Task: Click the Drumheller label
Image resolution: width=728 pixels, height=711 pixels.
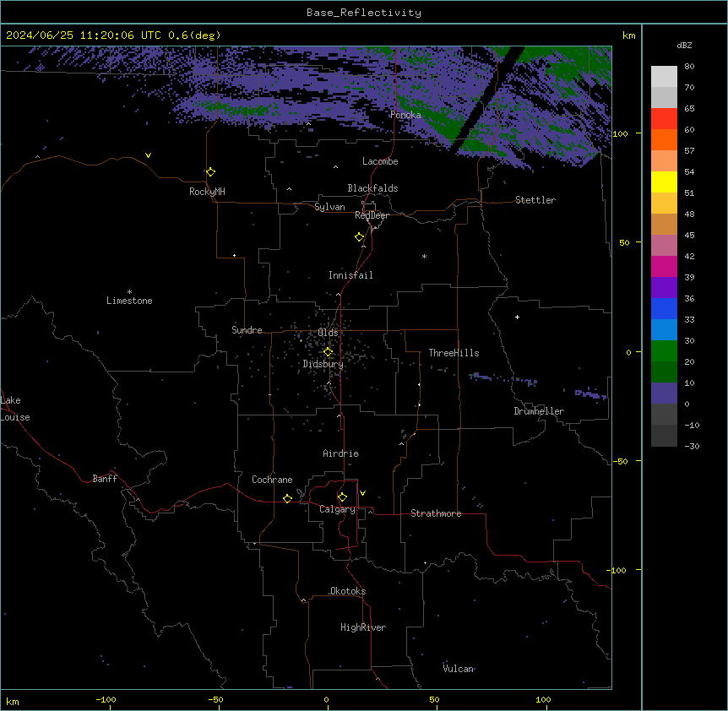Action: tap(539, 411)
